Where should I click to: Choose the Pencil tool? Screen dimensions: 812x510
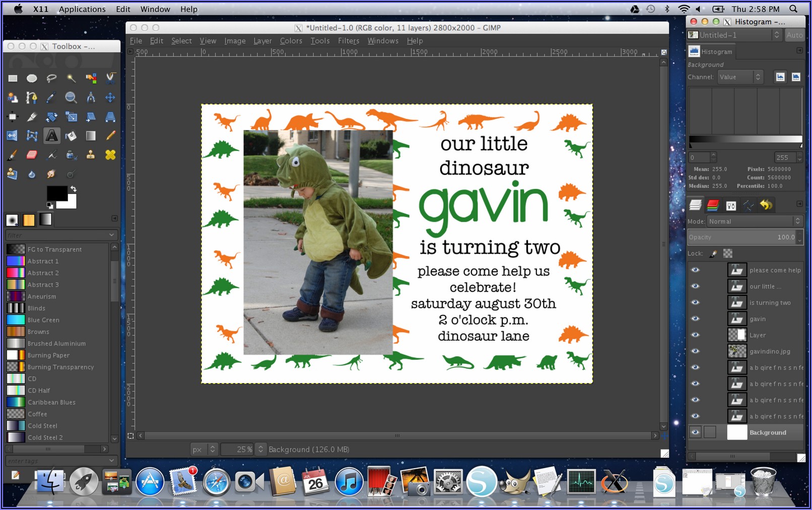coord(110,136)
